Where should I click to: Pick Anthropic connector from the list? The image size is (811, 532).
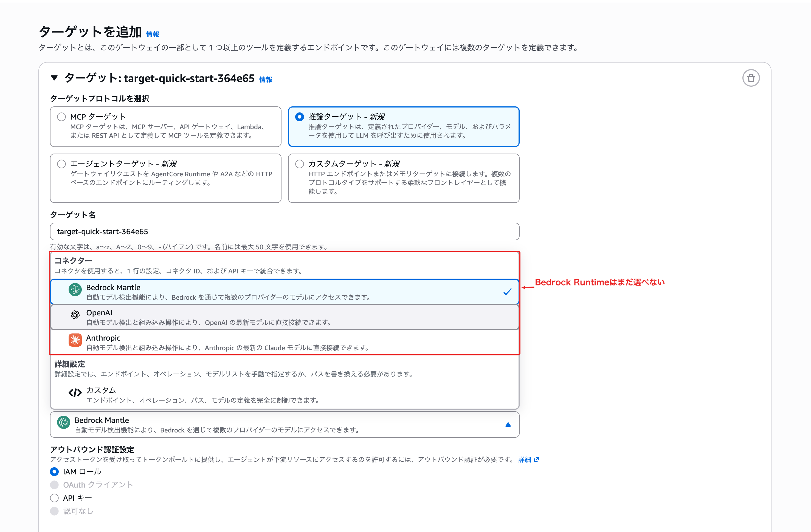[285, 342]
